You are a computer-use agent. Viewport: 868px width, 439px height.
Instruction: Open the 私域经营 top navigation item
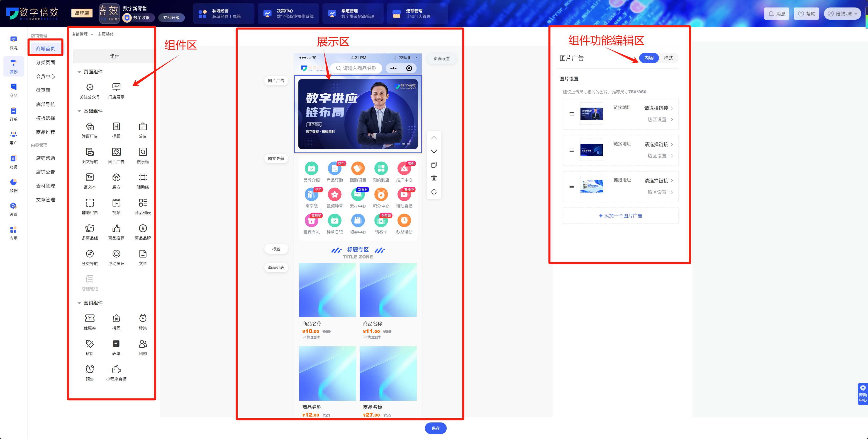click(x=224, y=13)
